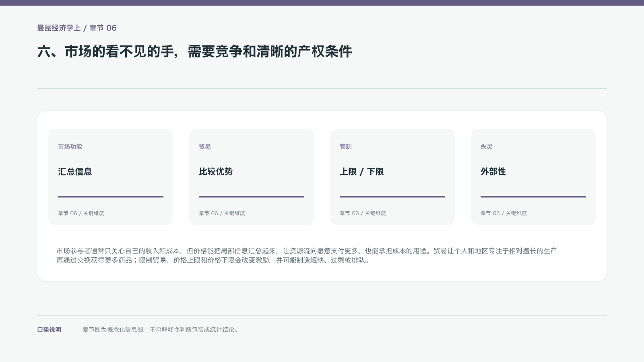Select the "上限 / 下限" heading
This screenshot has width=644, height=362.
point(362,172)
